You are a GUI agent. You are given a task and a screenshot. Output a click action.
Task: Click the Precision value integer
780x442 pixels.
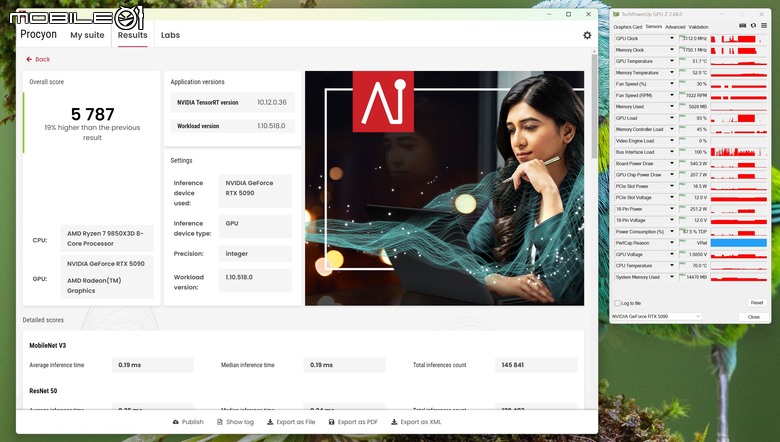tap(236, 254)
